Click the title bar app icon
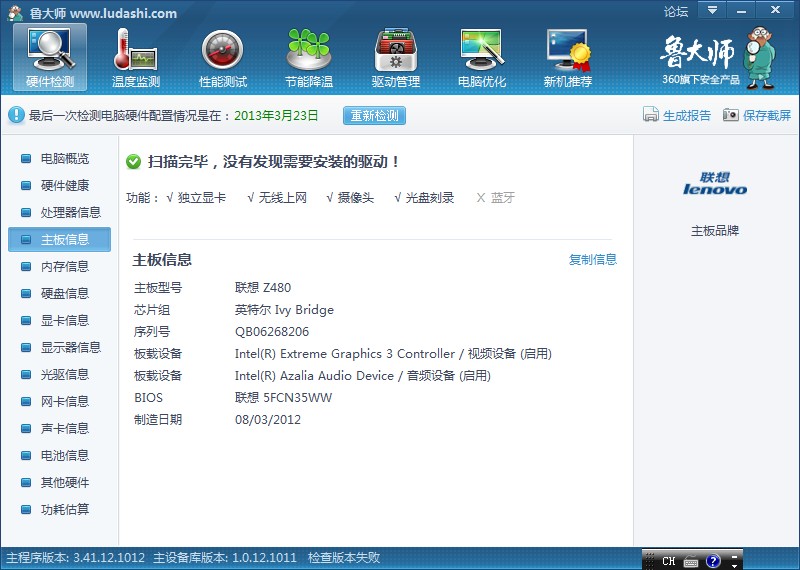Image resolution: width=800 pixels, height=570 pixels. [15, 13]
